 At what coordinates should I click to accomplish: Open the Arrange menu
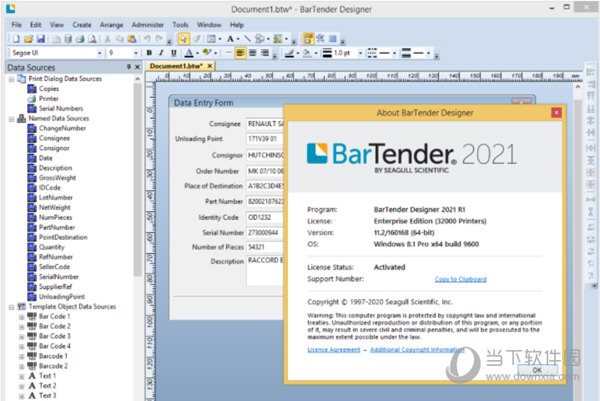[x=111, y=25]
